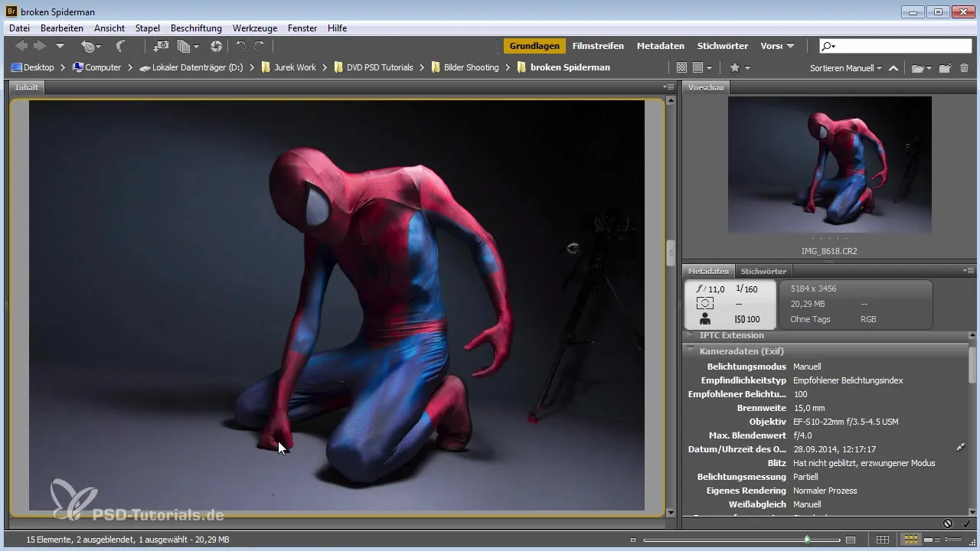Open the Inhalt panel flyout menu

click(x=668, y=87)
